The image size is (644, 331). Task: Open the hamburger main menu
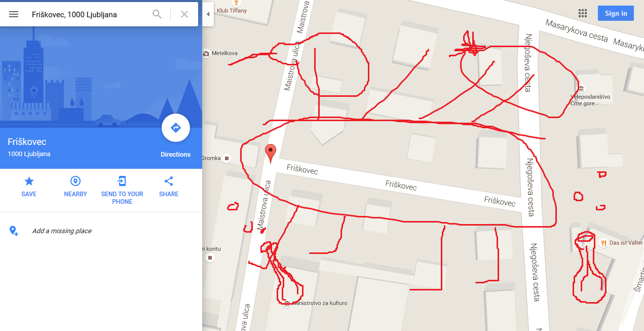tap(14, 14)
